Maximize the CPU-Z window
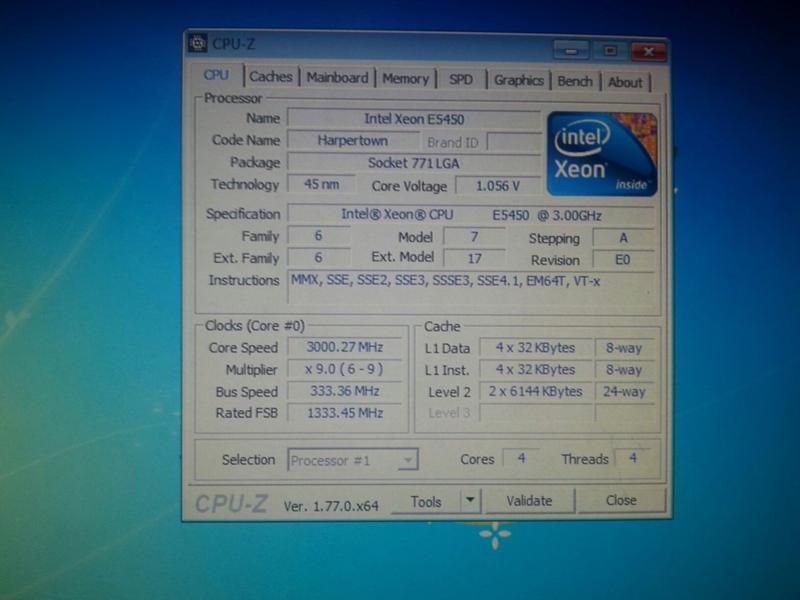This screenshot has height=600, width=800. point(610,51)
